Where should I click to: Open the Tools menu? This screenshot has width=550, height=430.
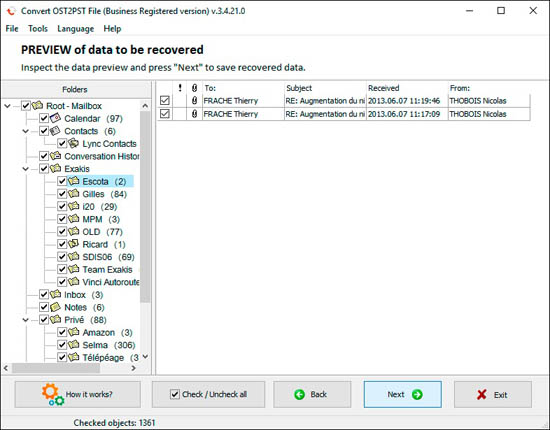click(38, 29)
